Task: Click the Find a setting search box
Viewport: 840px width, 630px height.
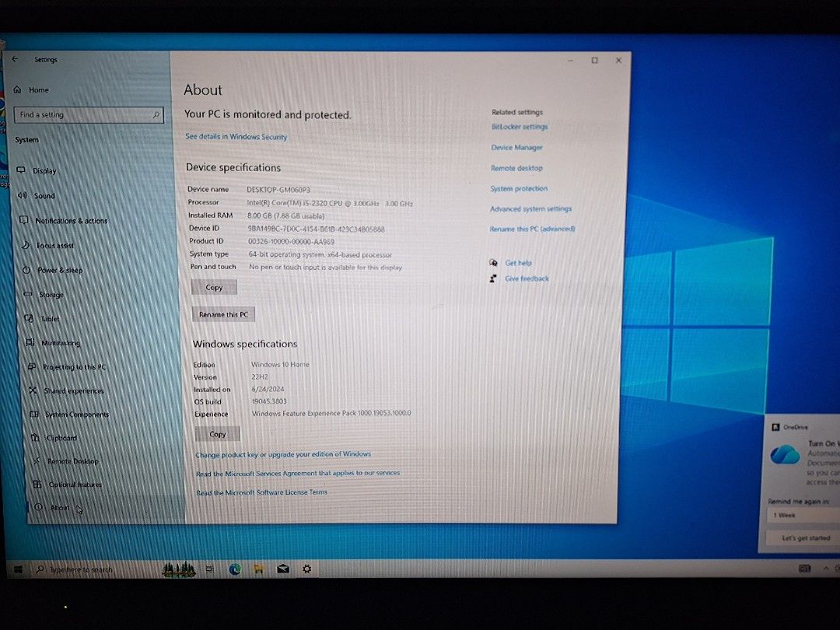Action: click(x=89, y=114)
